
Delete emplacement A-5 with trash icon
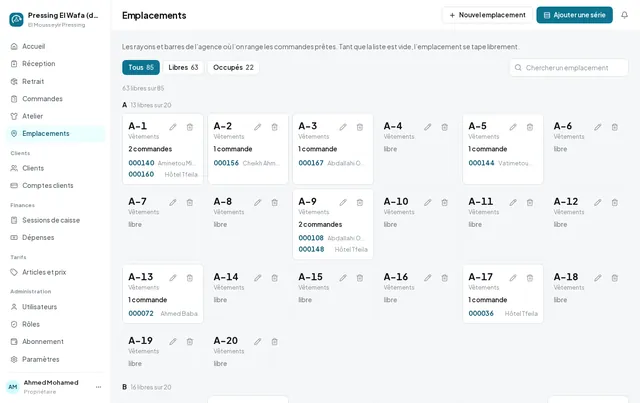pos(530,127)
